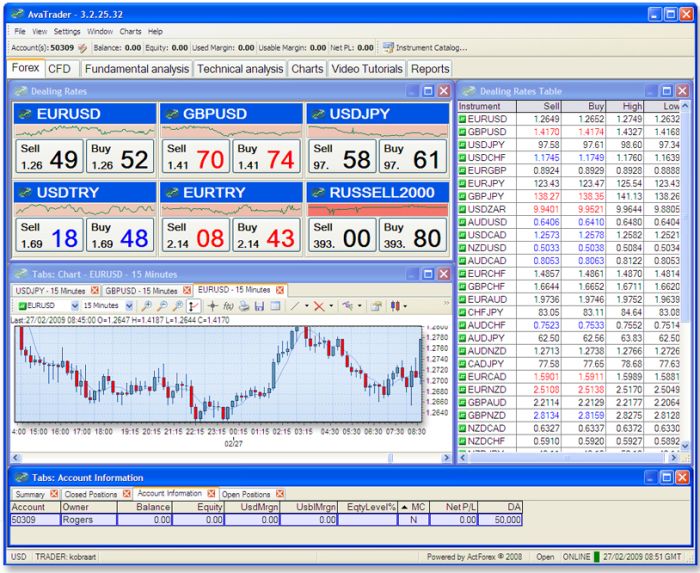Image resolution: width=700 pixels, height=573 pixels.
Task: Click the green icon beside USDZAR row
Action: point(462,209)
